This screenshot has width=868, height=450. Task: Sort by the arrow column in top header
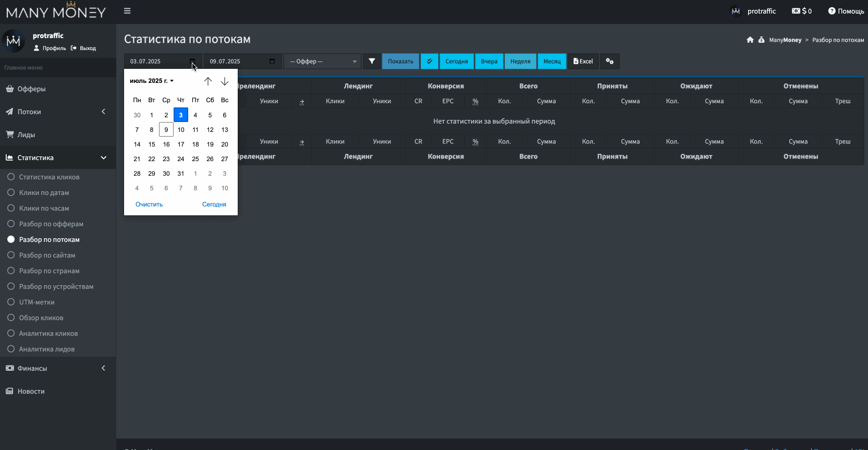point(302,102)
